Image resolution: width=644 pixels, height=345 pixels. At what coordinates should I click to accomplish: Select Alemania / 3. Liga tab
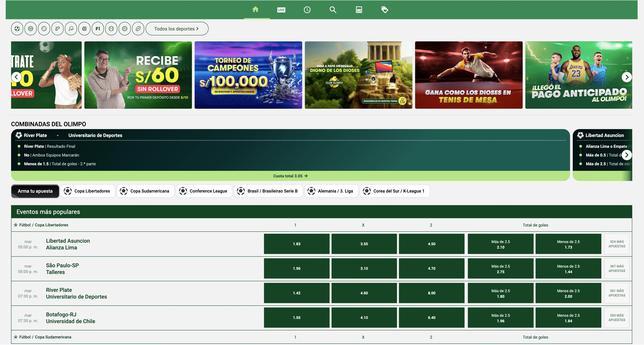pos(331,191)
